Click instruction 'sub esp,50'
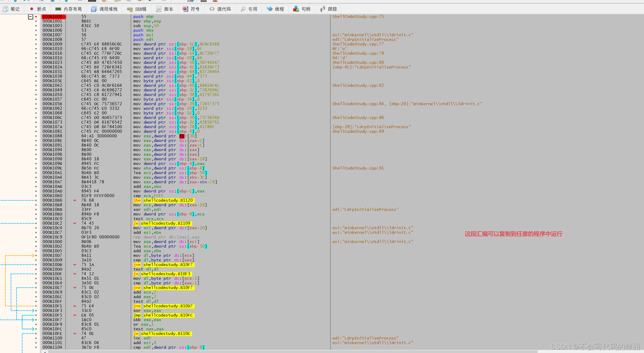Image resolution: width=644 pixels, height=353 pixels. coord(146,26)
